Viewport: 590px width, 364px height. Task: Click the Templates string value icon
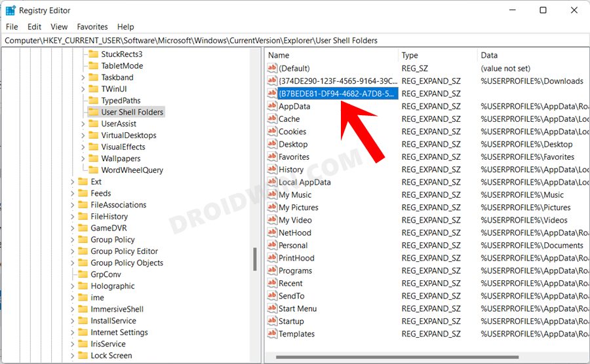click(272, 334)
